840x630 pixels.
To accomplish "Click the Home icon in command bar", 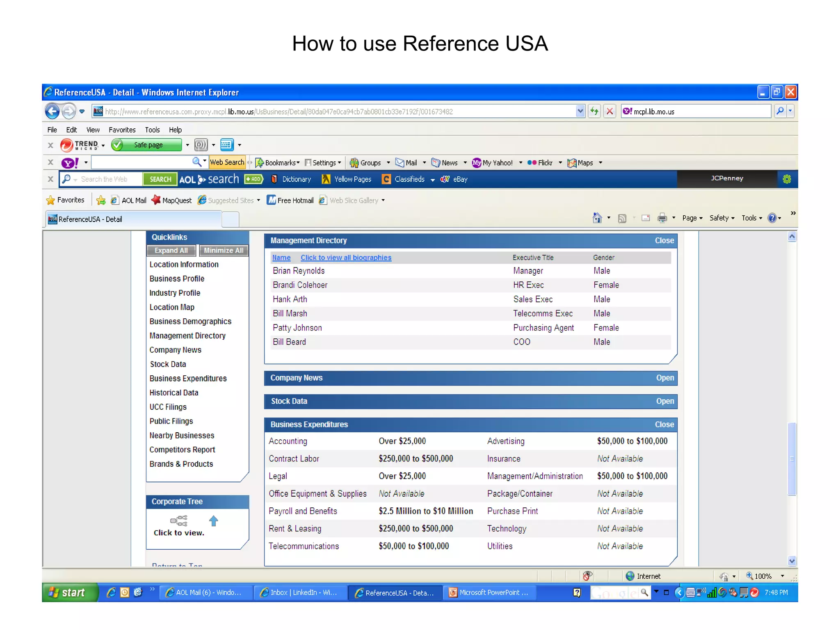I will [597, 218].
